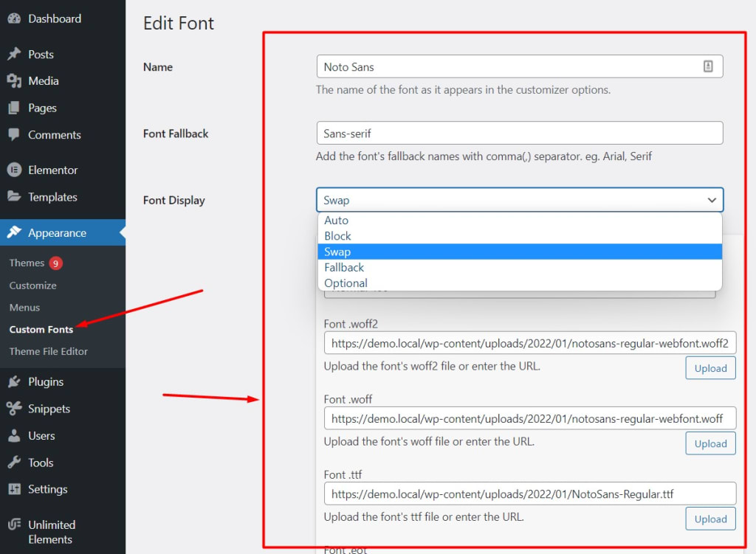Click the Noto Sans text
This screenshot has height=554, width=756.
tap(348, 67)
